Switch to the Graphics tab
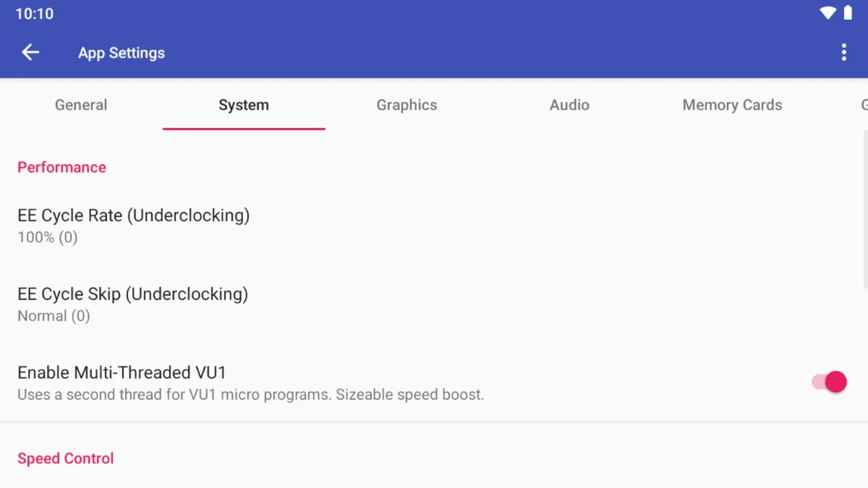Image resolution: width=868 pixels, height=488 pixels. 407,105
